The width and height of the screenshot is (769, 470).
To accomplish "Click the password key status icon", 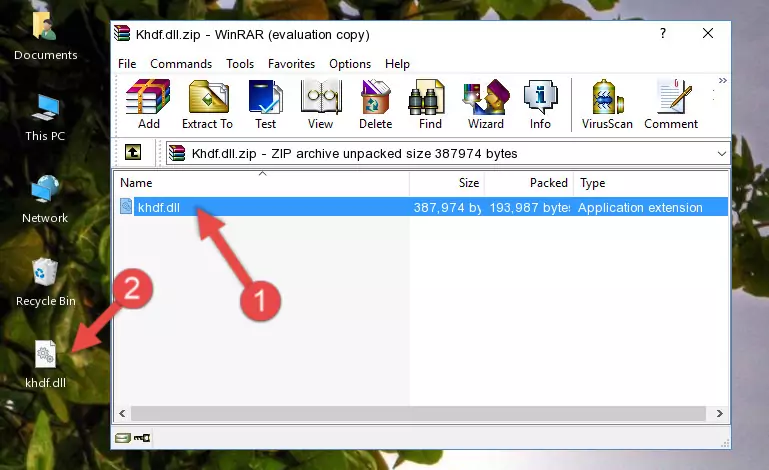I will coord(142,438).
